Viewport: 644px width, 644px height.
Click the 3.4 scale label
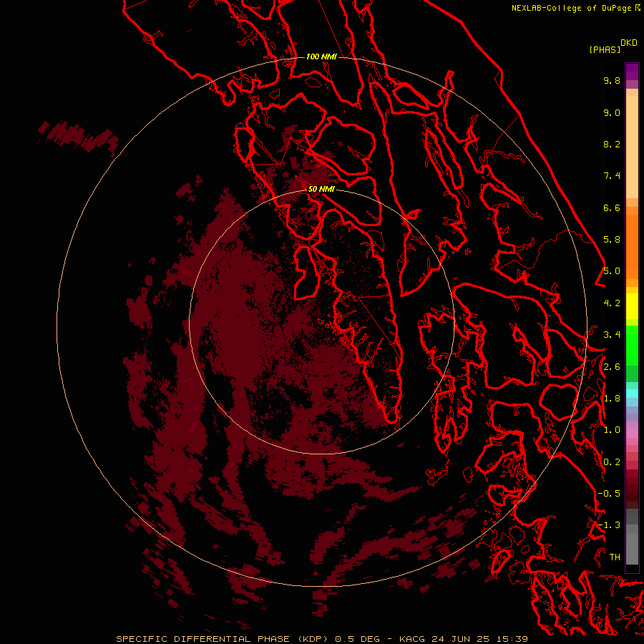coord(612,335)
